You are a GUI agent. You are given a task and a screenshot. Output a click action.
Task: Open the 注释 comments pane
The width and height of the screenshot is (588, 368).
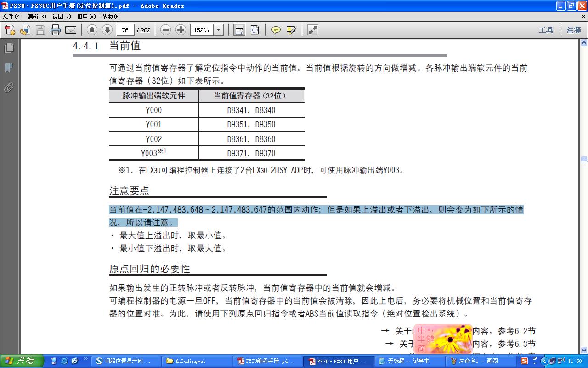tap(574, 30)
